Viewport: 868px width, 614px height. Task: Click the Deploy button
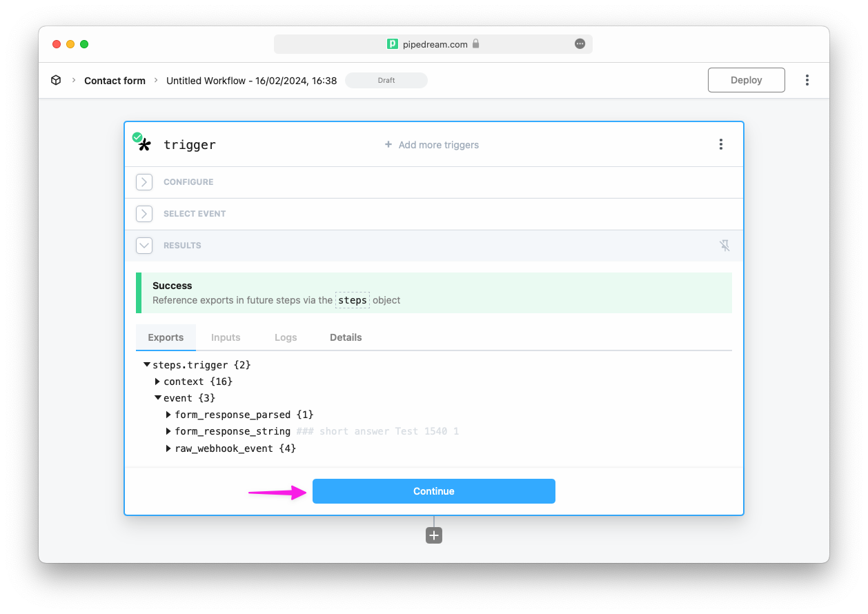pyautogui.click(x=747, y=80)
